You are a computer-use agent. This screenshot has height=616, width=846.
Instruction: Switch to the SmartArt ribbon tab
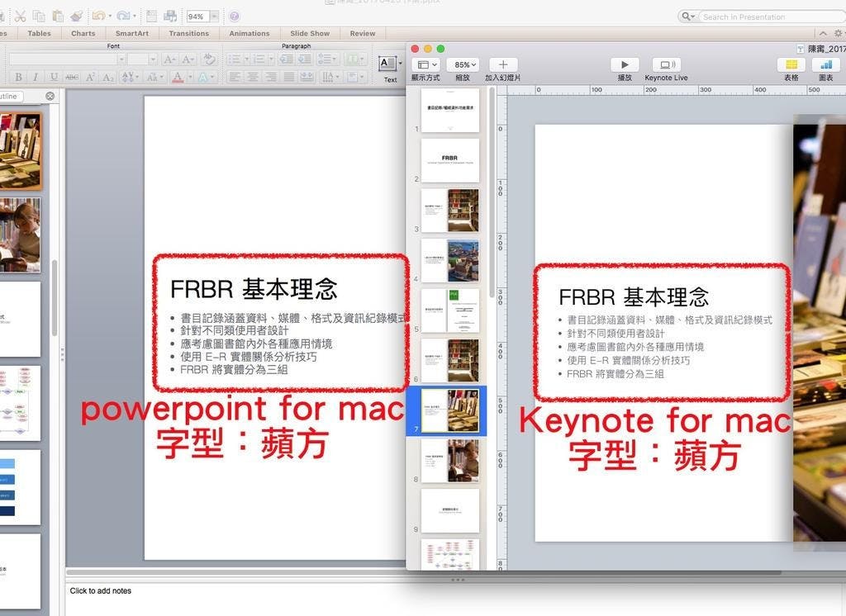point(131,34)
